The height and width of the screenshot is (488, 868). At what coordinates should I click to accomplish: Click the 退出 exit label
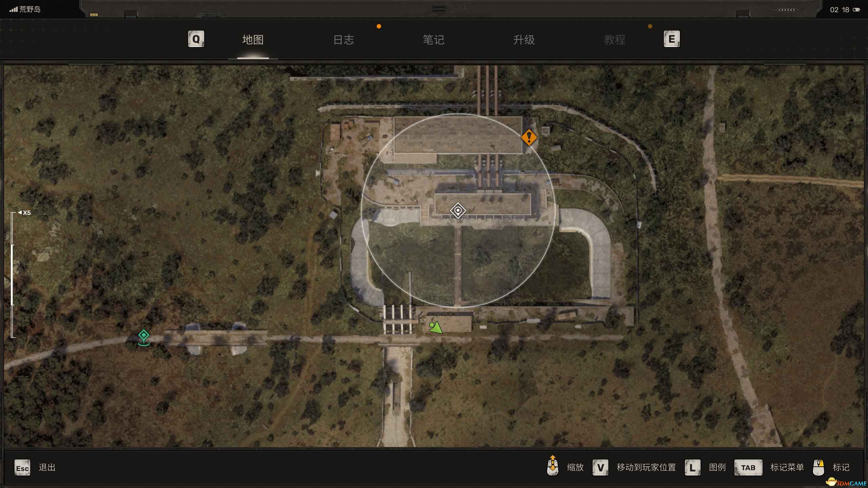[x=47, y=467]
